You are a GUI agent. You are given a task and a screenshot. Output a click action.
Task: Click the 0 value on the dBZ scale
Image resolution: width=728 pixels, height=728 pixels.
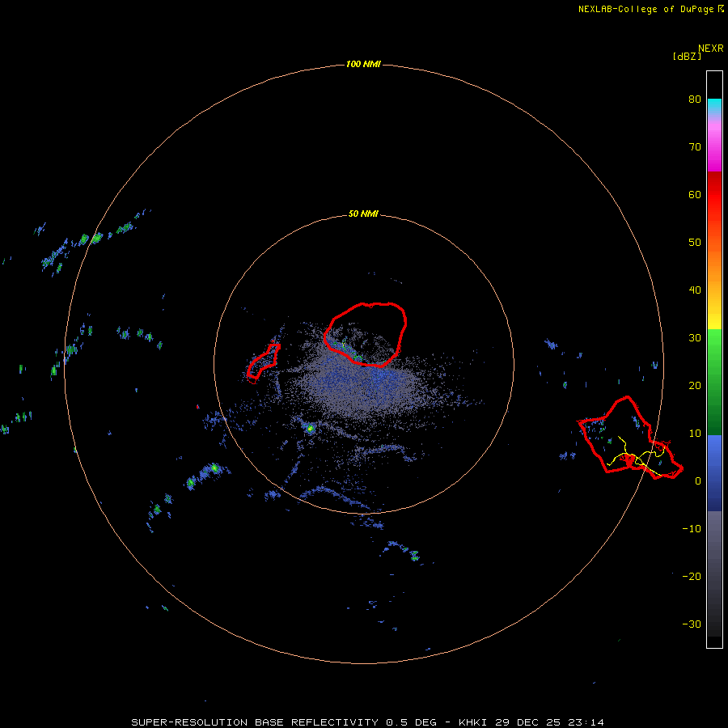tap(698, 481)
